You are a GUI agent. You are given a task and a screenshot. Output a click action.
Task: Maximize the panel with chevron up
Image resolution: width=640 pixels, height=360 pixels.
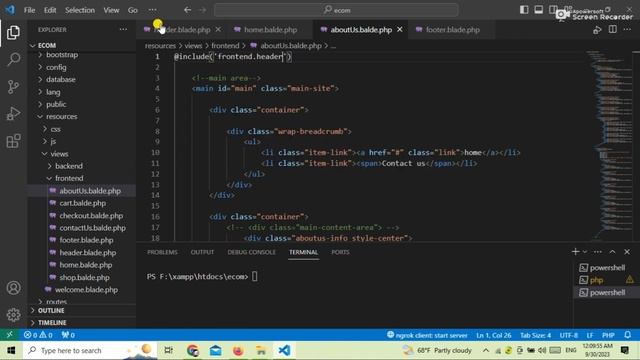[x=612, y=252]
